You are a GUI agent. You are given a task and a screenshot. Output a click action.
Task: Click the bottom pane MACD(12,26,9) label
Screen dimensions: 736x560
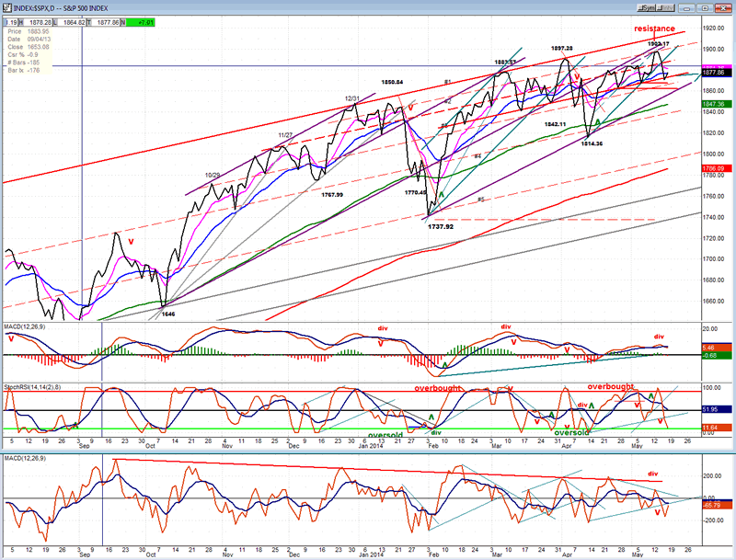point(25,458)
